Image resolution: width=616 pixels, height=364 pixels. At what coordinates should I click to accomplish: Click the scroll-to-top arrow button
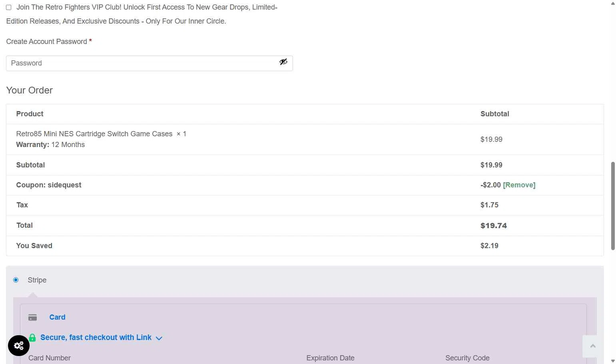593,346
